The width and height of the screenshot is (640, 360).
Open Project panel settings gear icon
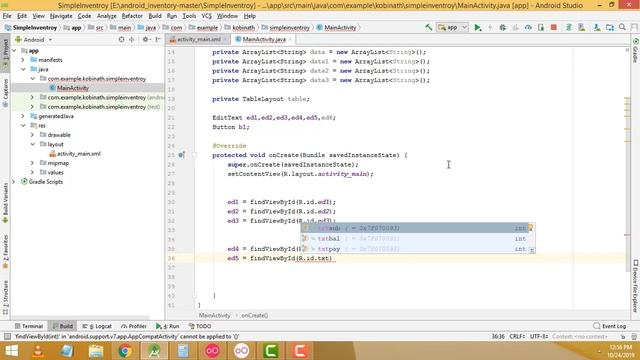(145, 40)
